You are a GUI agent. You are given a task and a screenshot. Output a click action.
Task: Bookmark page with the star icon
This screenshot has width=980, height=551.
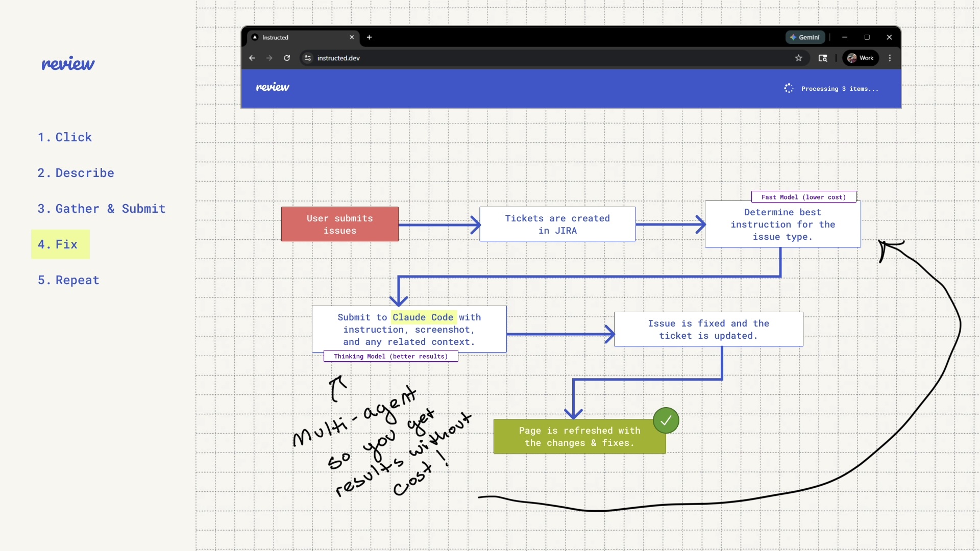pos(799,58)
